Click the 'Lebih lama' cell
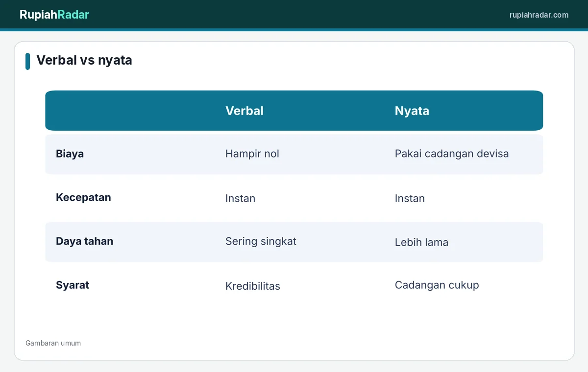Image resolution: width=588 pixels, height=372 pixels. (x=421, y=242)
